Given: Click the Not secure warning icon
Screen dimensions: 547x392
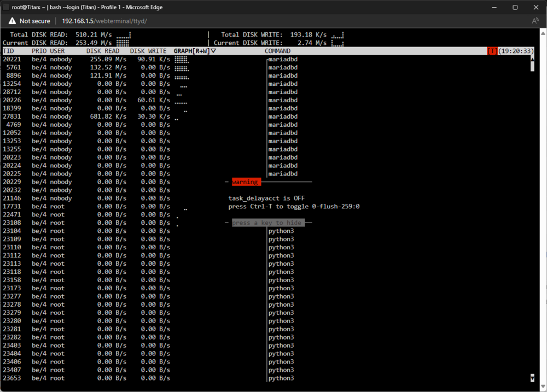Looking at the screenshot, I should [x=12, y=21].
